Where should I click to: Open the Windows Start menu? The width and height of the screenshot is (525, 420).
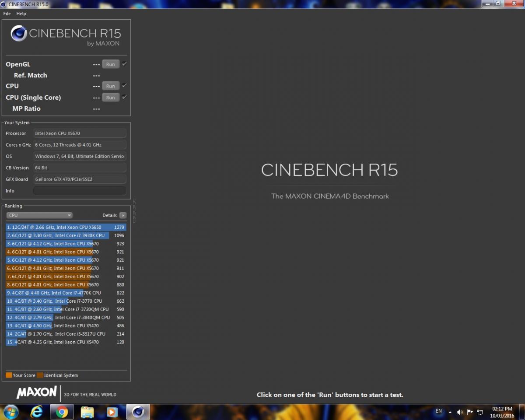[11, 412]
